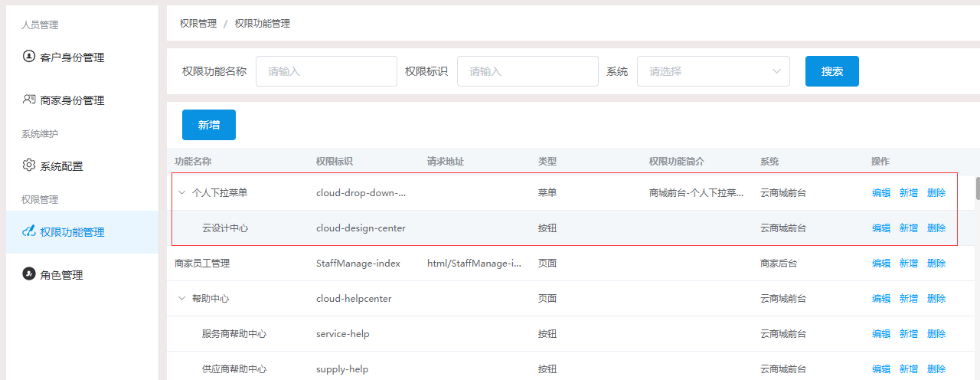980x380 pixels.
Task: Click the service-help identifier cell
Action: point(342,334)
